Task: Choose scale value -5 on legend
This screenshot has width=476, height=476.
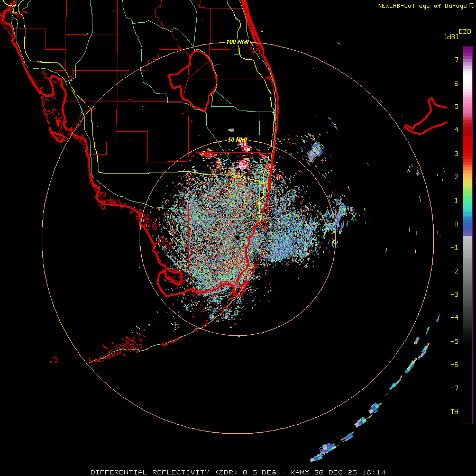Action: pos(454,342)
